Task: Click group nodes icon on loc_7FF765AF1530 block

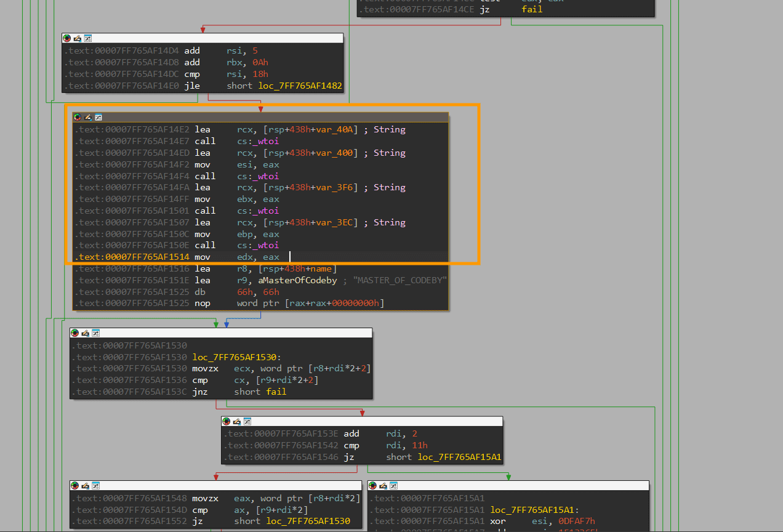Action: (x=96, y=333)
